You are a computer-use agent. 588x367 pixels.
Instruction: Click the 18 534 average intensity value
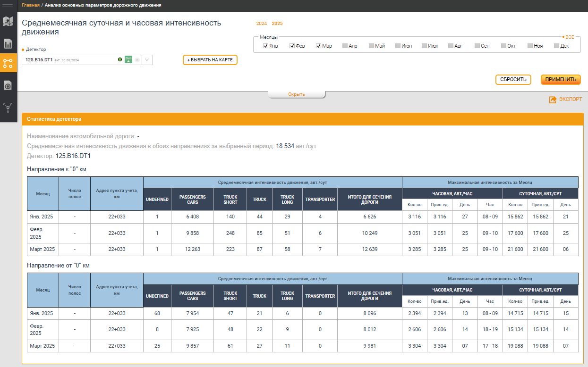(x=285, y=146)
